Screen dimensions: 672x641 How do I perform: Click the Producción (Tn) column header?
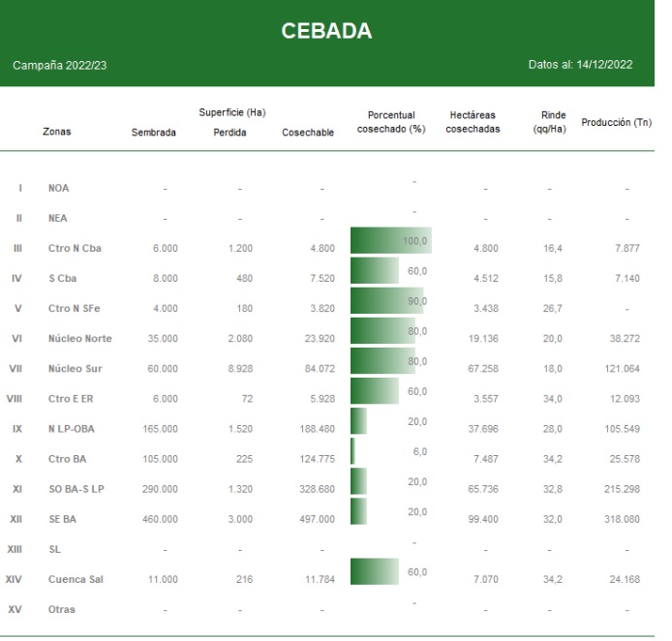(x=616, y=122)
